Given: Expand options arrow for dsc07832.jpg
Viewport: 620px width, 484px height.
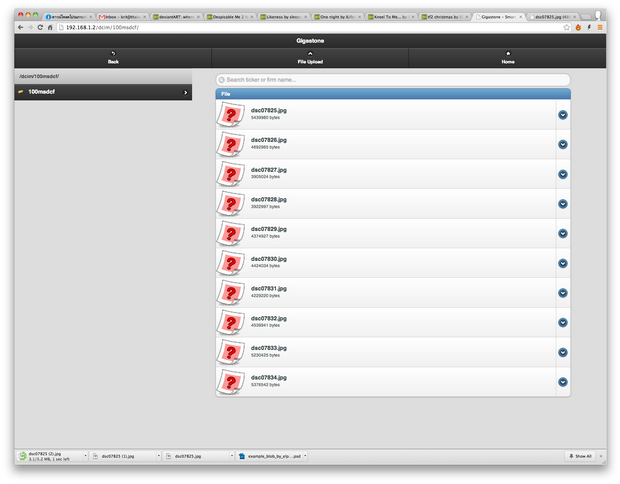Looking at the screenshot, I should [563, 322].
